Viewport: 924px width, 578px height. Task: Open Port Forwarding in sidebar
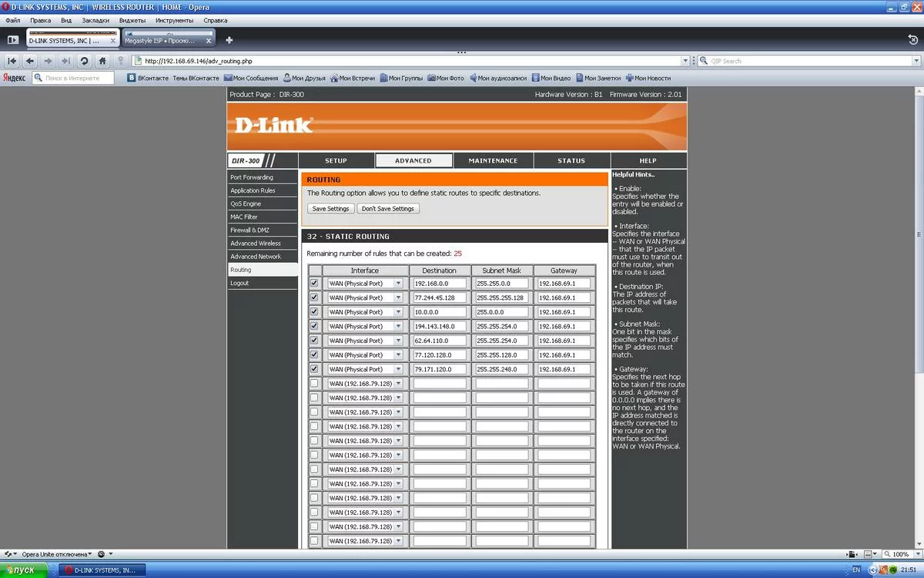click(x=263, y=177)
